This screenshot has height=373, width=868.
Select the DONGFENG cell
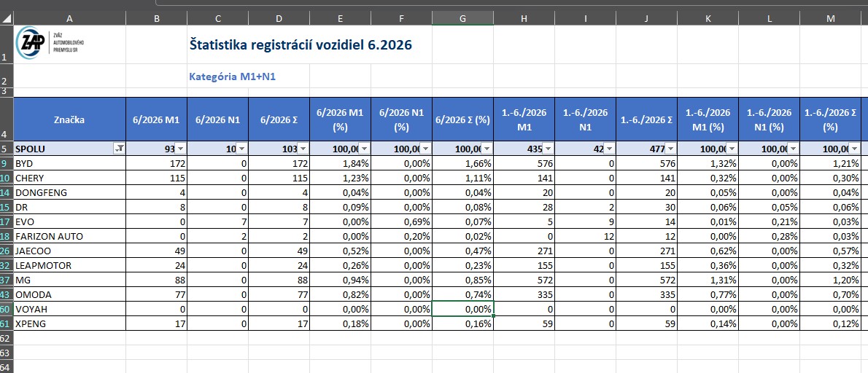click(x=69, y=192)
